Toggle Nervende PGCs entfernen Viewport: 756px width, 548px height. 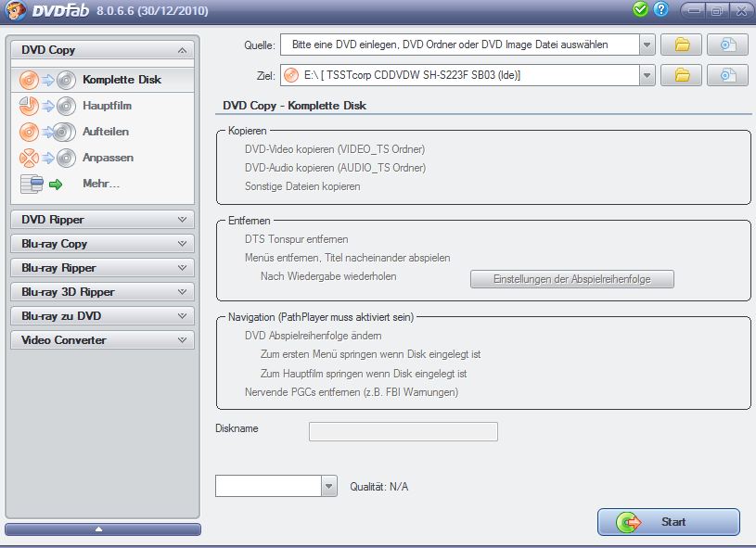point(351,392)
